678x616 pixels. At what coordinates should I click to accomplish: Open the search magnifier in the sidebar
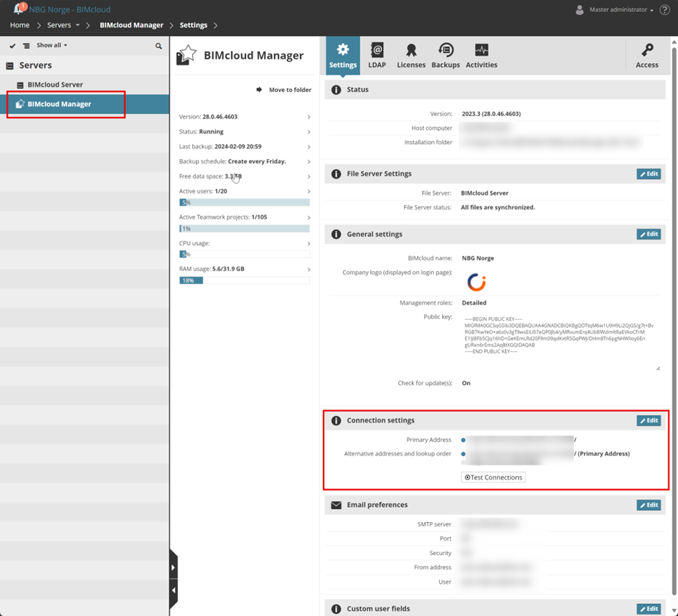click(159, 46)
